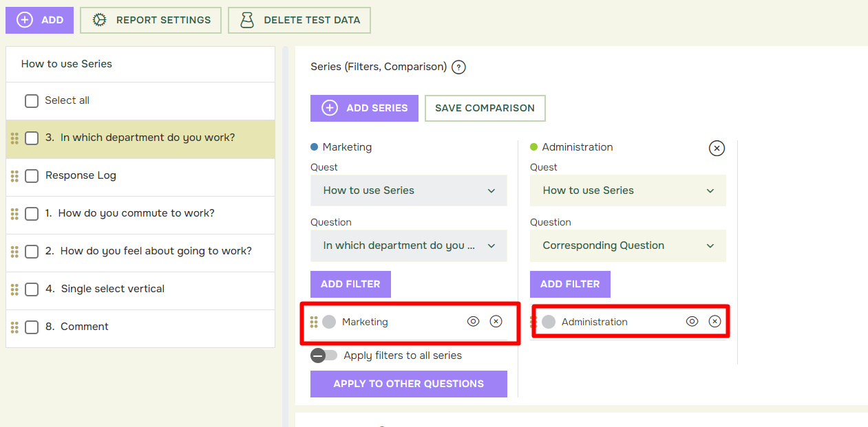Open the Administration series Quest dropdown

pos(628,190)
